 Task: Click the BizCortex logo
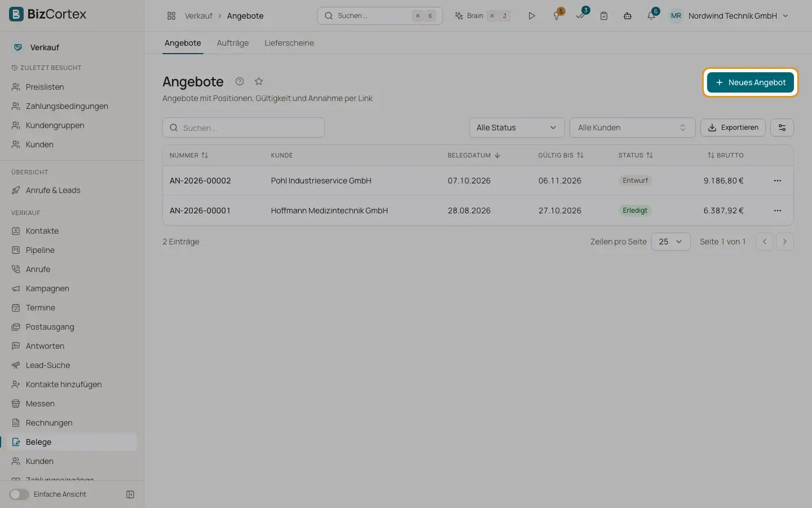(x=48, y=14)
